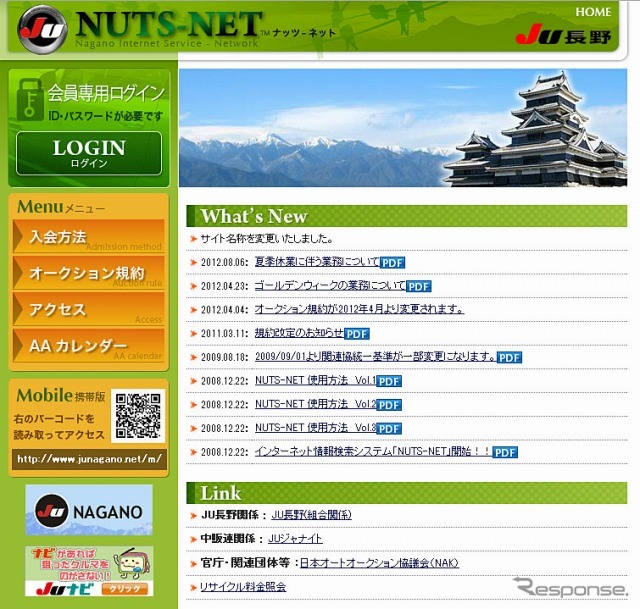The height and width of the screenshot is (609, 640).
Task: Open インターネット情報検索システム「NUTS-NET」開始 link
Action: click(x=373, y=451)
